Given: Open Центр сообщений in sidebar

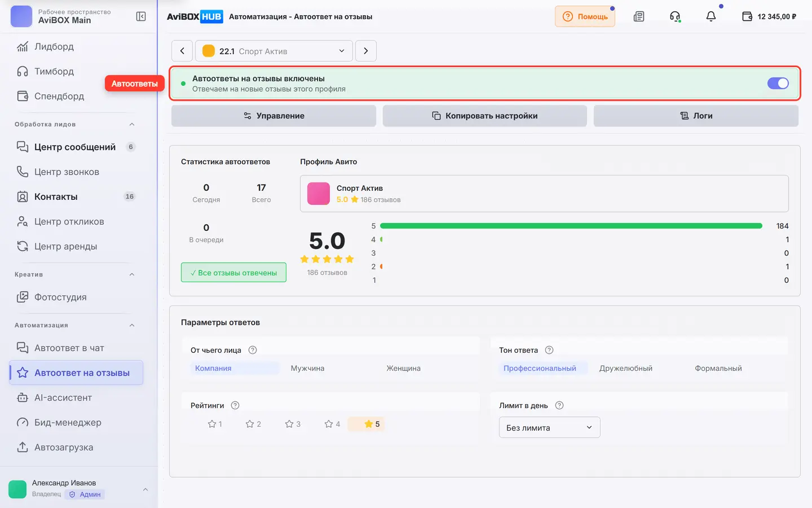Looking at the screenshot, I should click(x=76, y=147).
